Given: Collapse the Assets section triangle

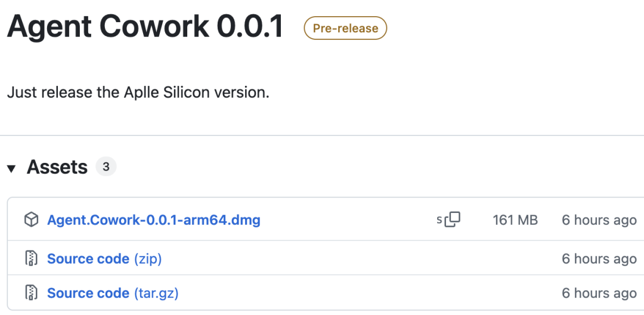Looking at the screenshot, I should click(x=11, y=168).
